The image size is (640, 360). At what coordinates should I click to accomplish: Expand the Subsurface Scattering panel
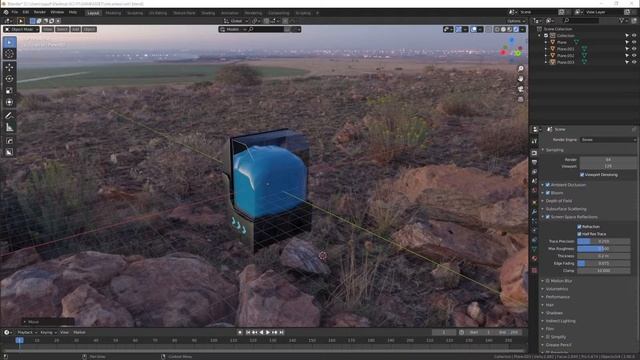coord(566,209)
